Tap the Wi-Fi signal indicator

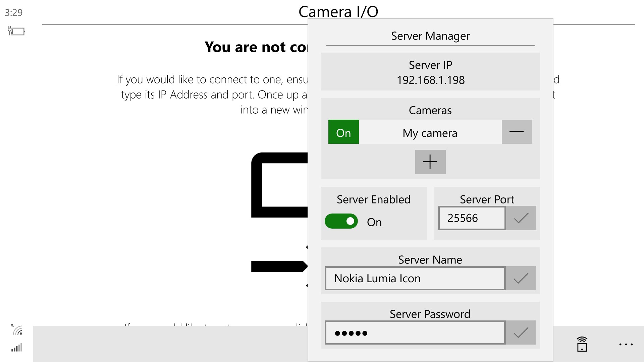pos(17,330)
